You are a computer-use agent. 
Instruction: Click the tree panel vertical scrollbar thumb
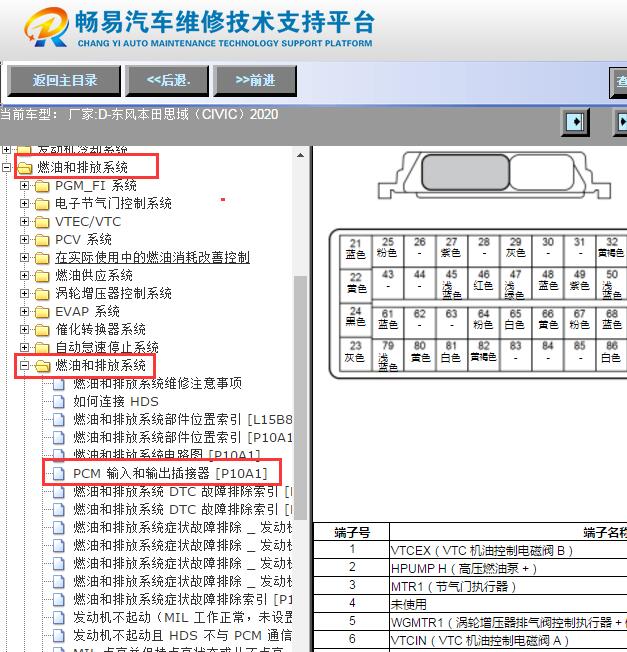pyautogui.click(x=300, y=397)
